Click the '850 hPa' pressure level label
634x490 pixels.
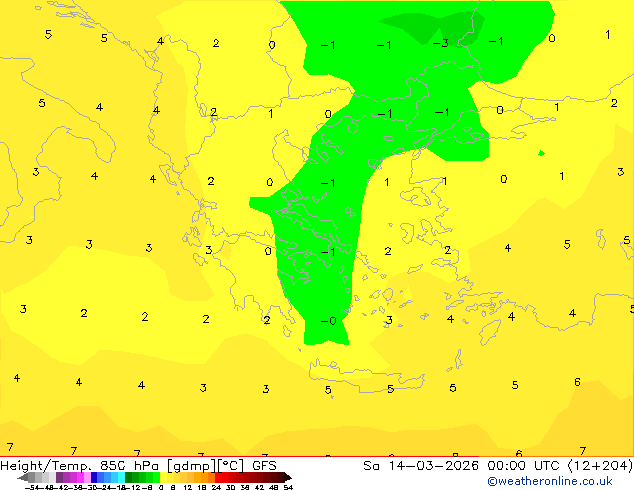coord(129,466)
